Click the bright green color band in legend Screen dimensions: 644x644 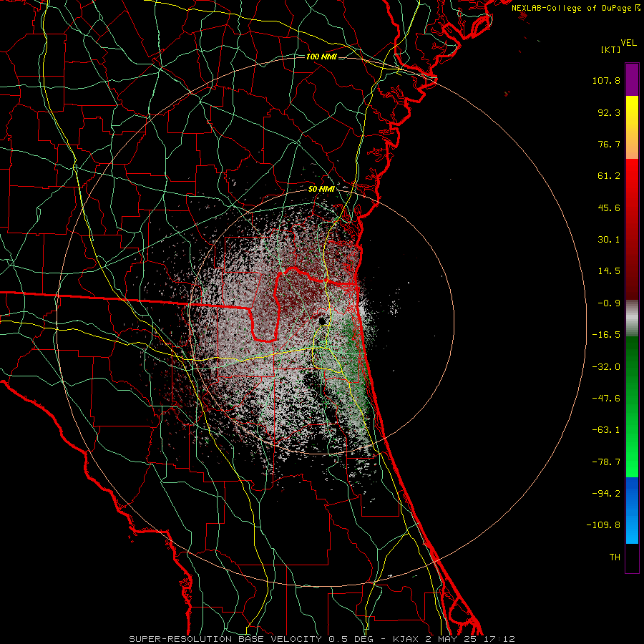(x=632, y=406)
